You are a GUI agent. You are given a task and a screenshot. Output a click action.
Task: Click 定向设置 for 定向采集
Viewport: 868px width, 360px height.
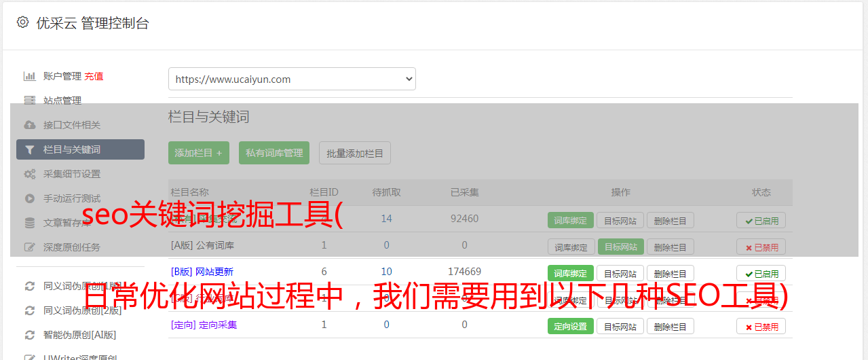571,326
